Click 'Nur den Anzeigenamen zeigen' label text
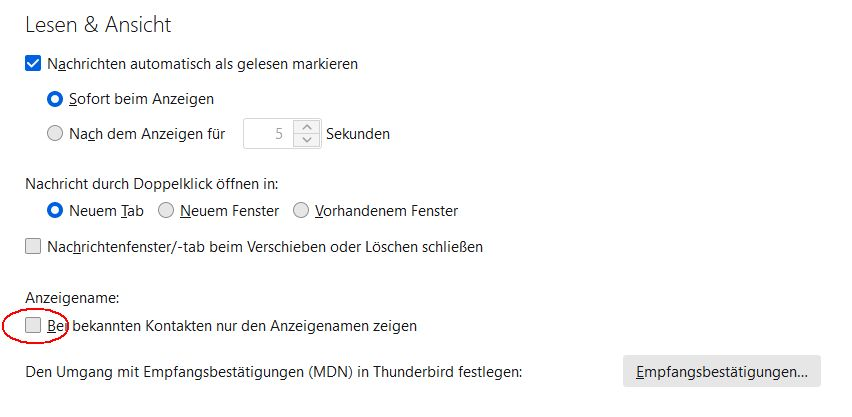This screenshot has height=417, width=852. 320,325
